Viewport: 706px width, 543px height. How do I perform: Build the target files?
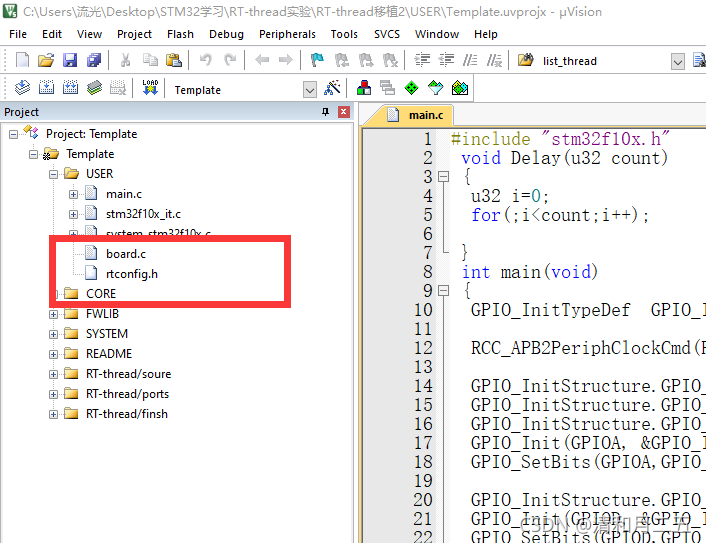(x=46, y=87)
